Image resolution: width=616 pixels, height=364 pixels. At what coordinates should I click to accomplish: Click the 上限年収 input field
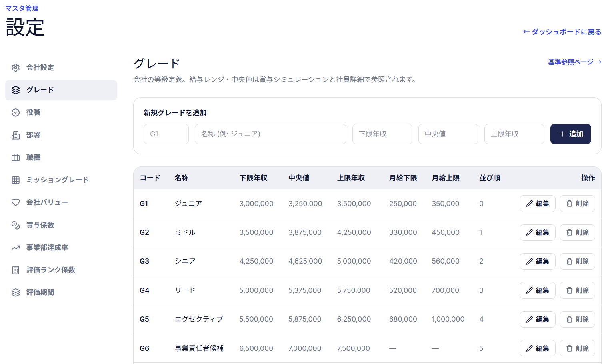pyautogui.click(x=514, y=134)
